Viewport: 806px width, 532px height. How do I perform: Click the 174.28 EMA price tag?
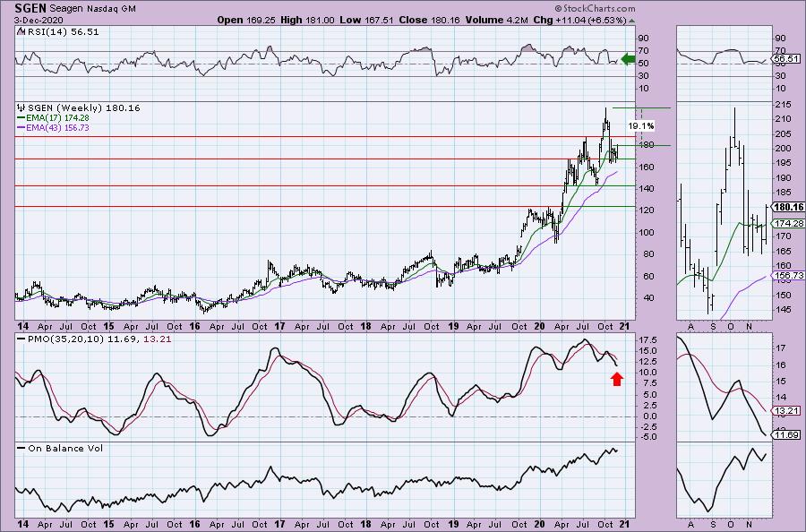click(x=789, y=224)
